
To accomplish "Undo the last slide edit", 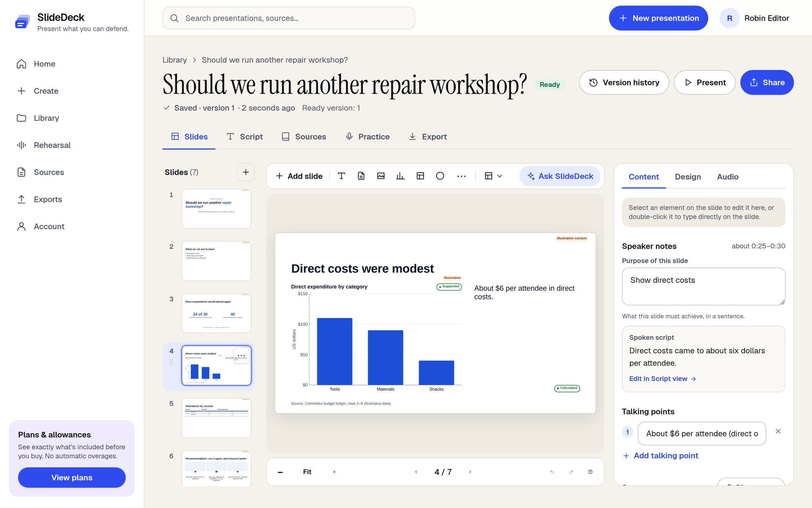I will click(552, 472).
